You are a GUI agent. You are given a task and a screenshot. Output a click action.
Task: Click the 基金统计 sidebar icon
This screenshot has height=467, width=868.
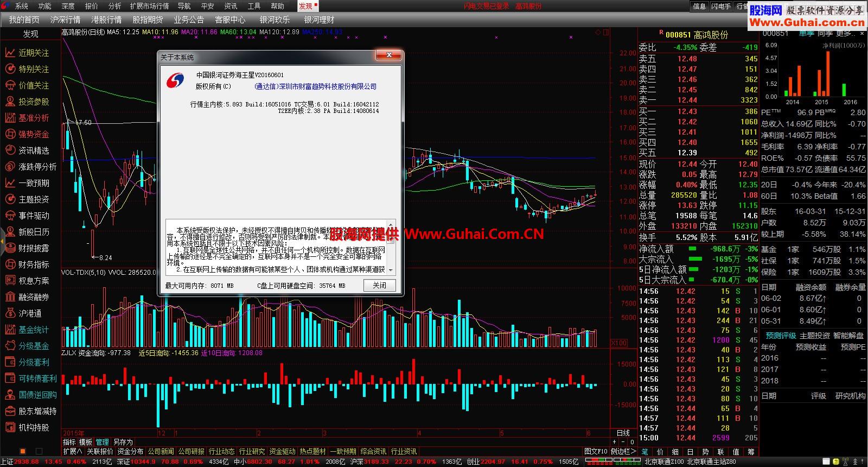(10, 330)
